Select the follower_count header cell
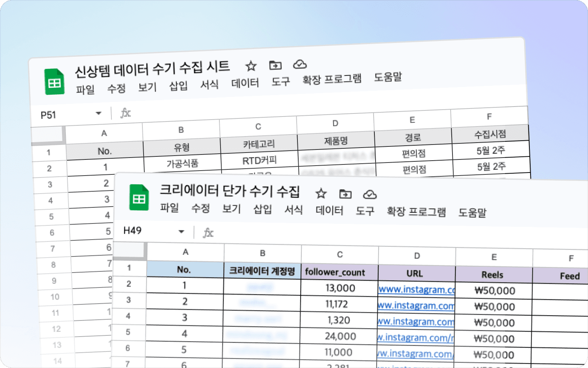Image resolution: width=588 pixels, height=368 pixels. point(339,272)
